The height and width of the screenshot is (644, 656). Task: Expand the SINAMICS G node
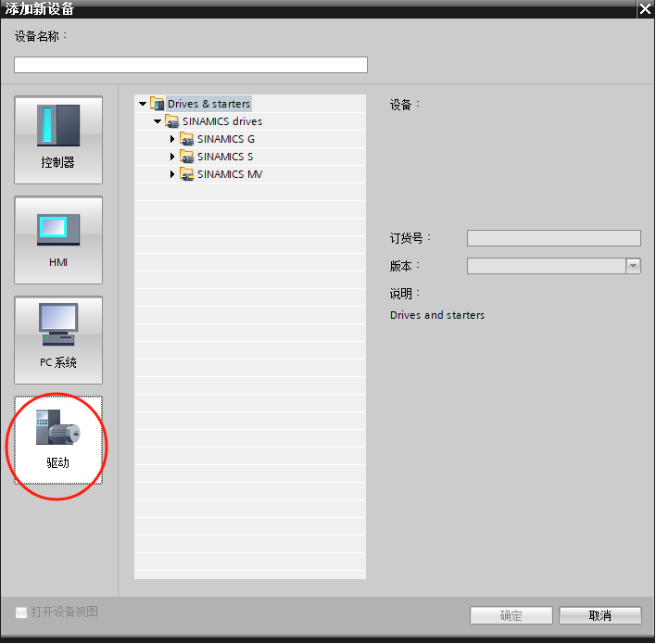click(x=172, y=139)
